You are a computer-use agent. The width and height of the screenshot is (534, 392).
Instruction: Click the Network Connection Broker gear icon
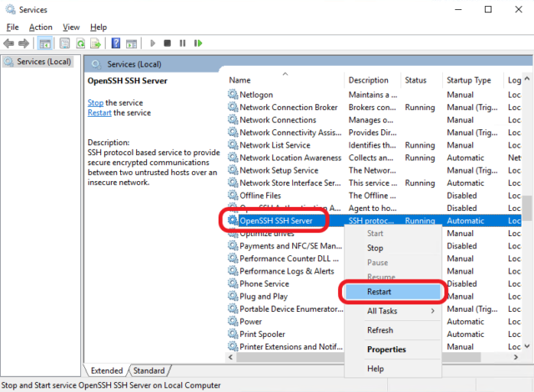[233, 107]
